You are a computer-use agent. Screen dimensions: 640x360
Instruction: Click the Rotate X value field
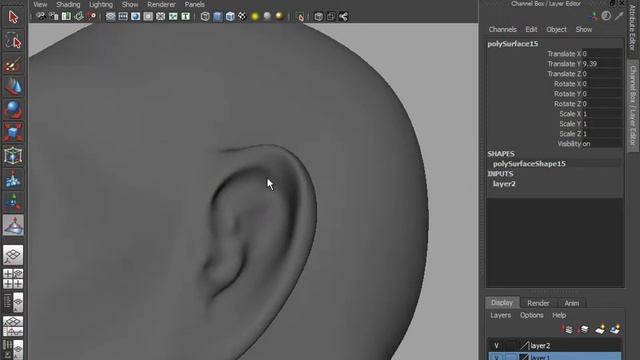point(602,84)
